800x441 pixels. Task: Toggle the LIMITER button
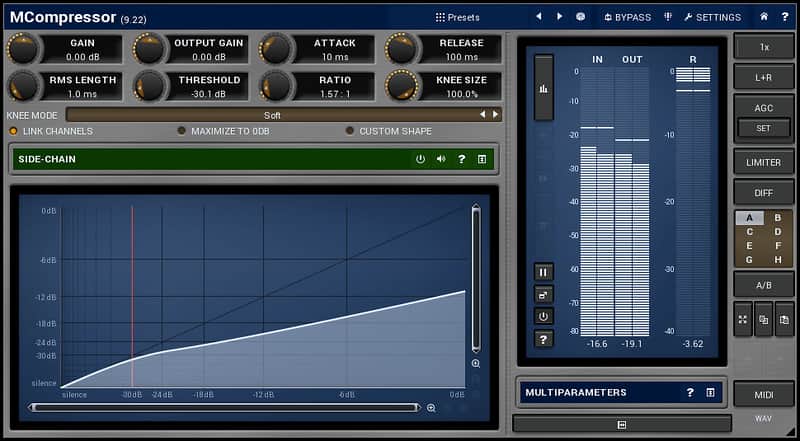tap(764, 163)
